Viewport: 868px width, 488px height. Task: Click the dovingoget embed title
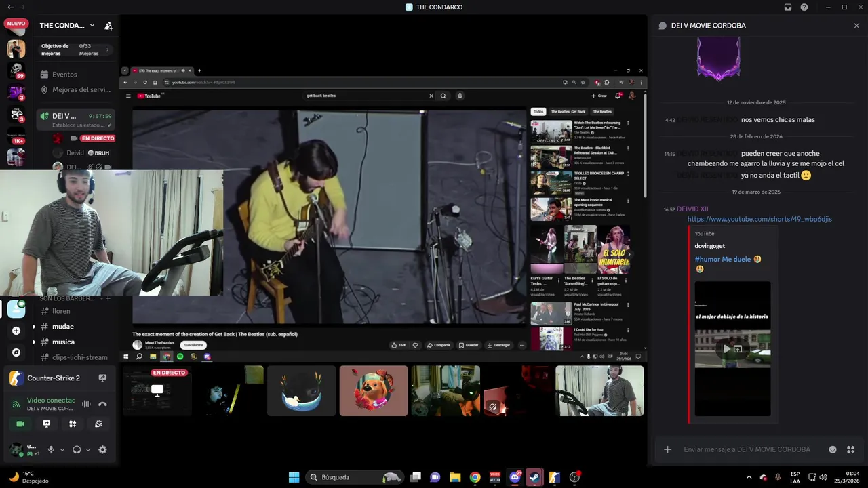(709, 246)
